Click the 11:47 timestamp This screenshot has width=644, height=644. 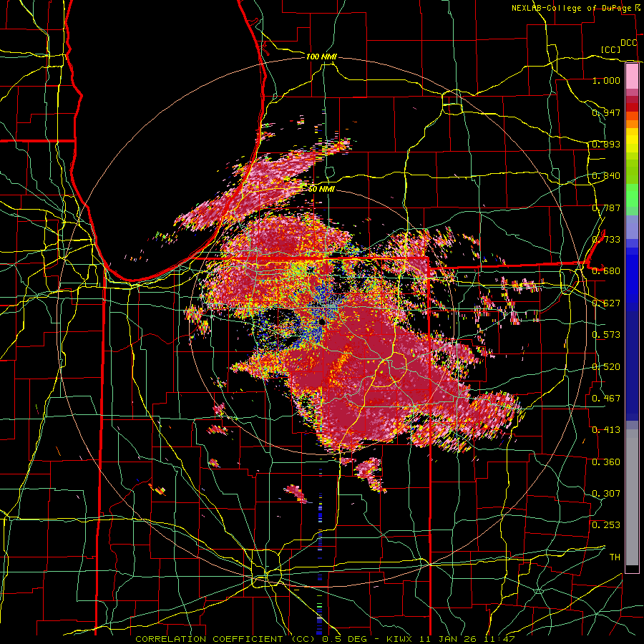(499, 639)
